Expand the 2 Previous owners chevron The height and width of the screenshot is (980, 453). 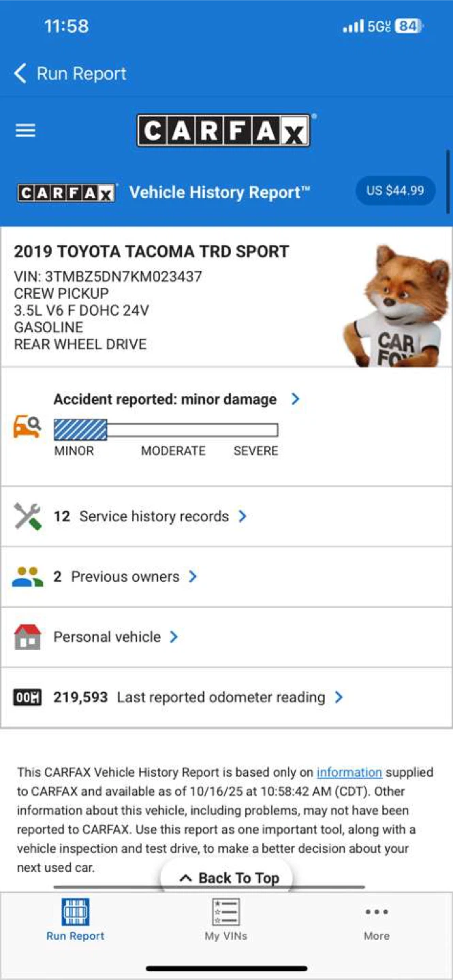click(193, 576)
